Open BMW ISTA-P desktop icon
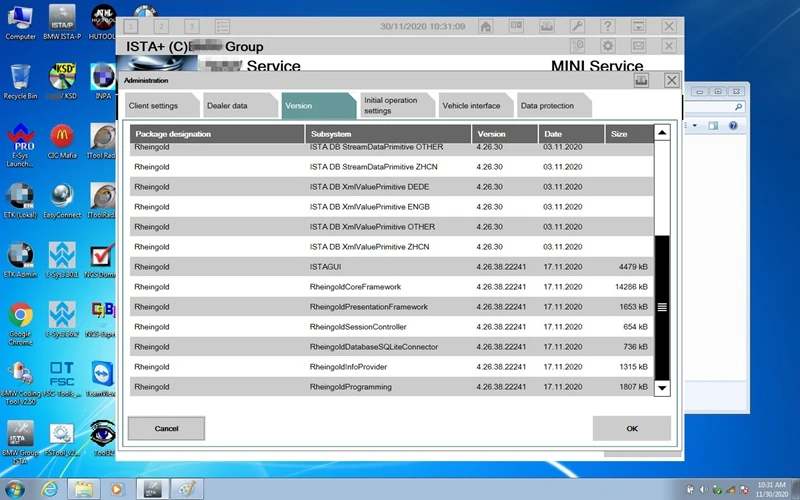 click(x=62, y=22)
